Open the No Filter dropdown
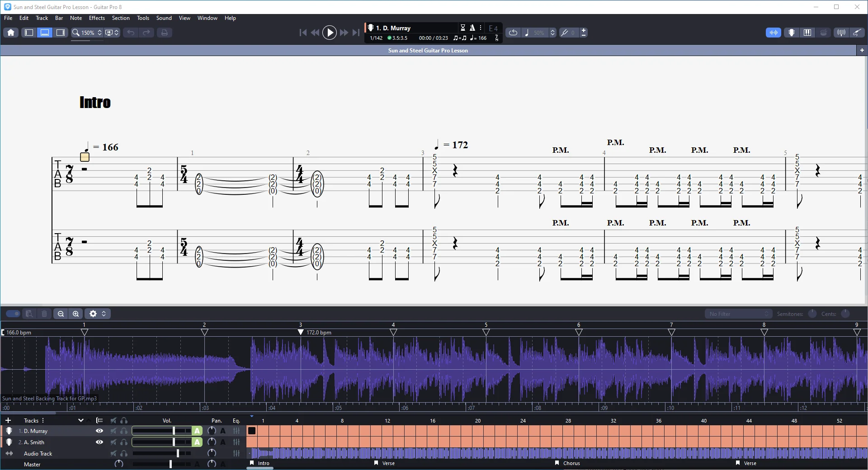 [x=739, y=314]
